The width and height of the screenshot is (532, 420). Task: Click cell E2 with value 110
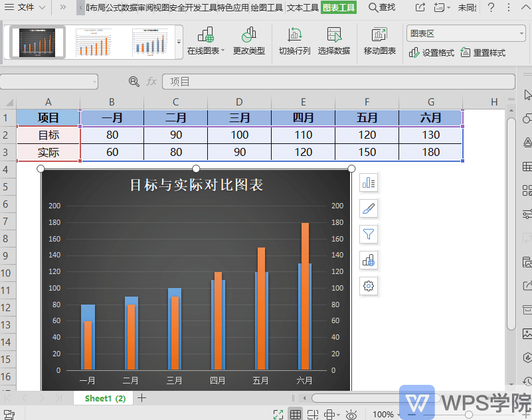pyautogui.click(x=303, y=135)
